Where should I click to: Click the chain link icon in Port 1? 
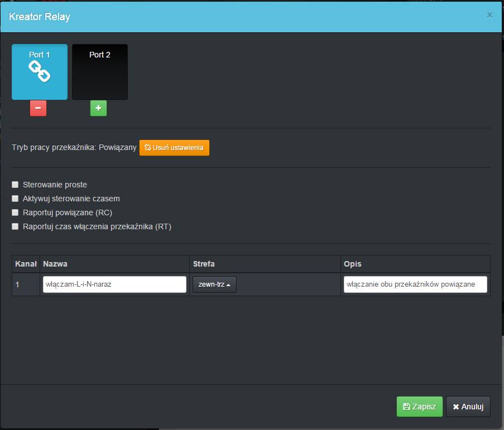tap(40, 71)
